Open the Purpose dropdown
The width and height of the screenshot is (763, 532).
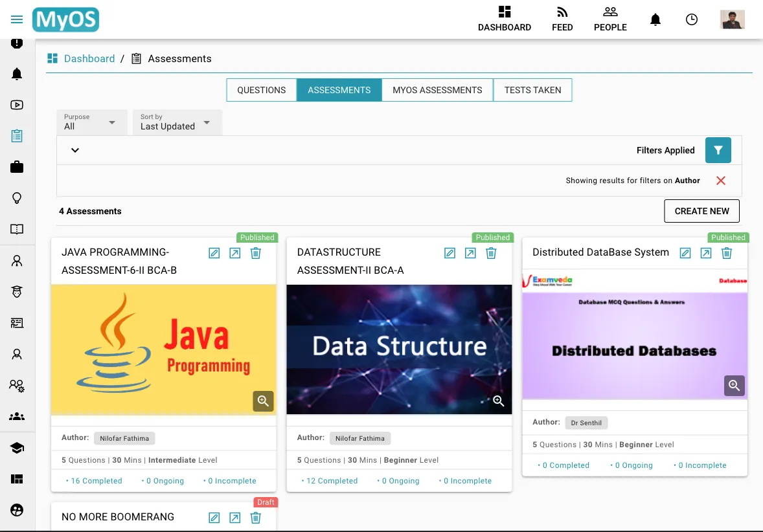click(x=91, y=122)
